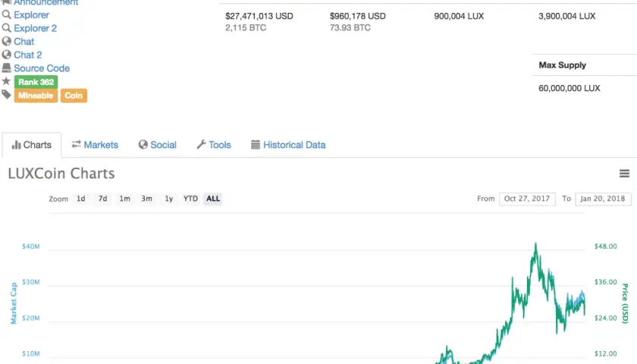This screenshot has height=364, width=637.
Task: Click the star icon beside Rank 362
Action: (6, 81)
